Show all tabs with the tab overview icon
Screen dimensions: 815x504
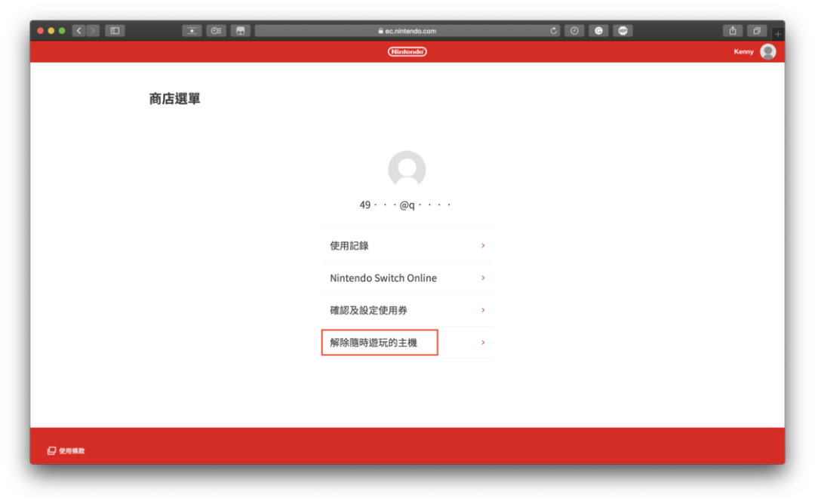pos(757,31)
